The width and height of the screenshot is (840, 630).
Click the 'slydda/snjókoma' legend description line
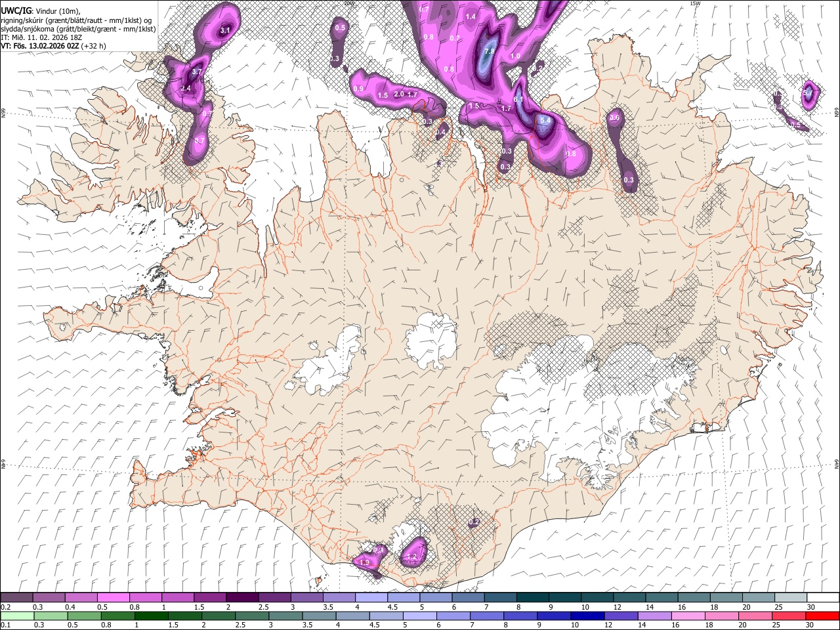[x=78, y=29]
